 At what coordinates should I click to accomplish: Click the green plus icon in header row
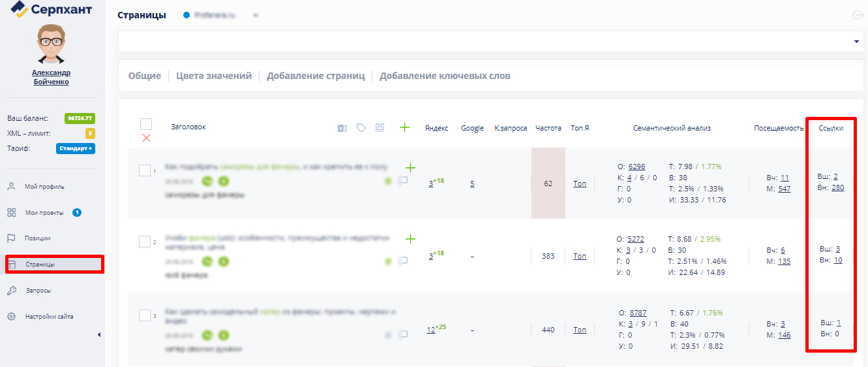tap(404, 127)
